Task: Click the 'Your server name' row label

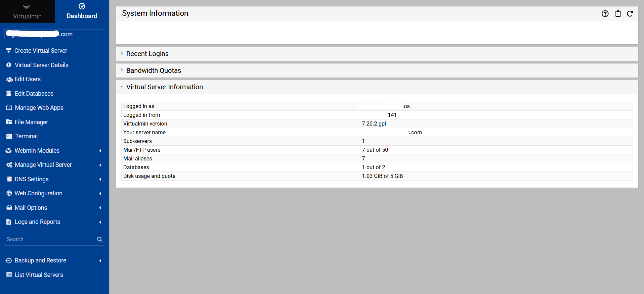Action: pyautogui.click(x=144, y=133)
